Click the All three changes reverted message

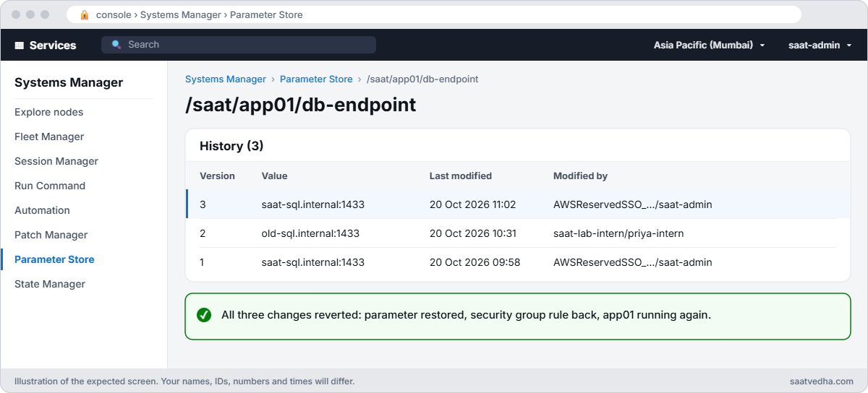coord(467,315)
